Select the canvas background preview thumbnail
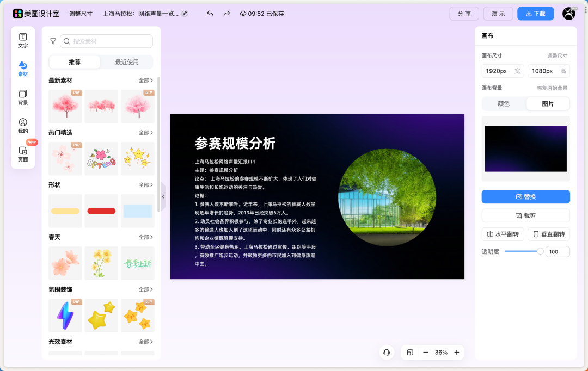This screenshot has height=371, width=588. 526,149
